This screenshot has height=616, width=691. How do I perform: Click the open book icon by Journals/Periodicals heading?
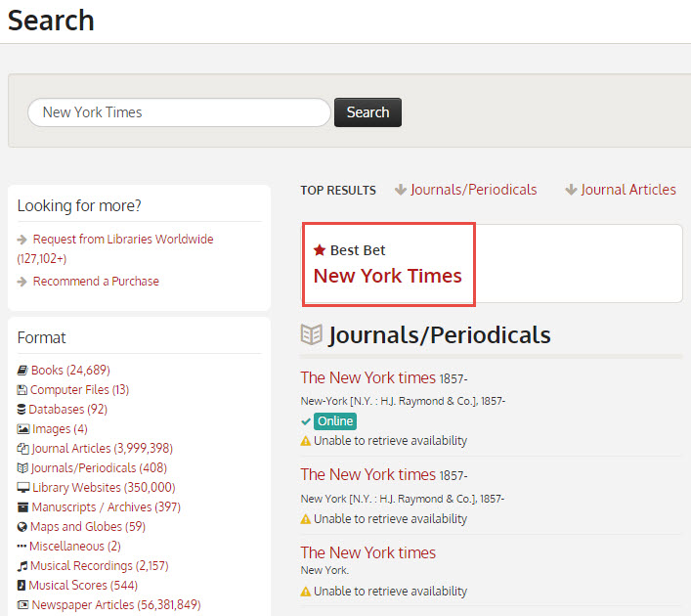[x=312, y=334]
